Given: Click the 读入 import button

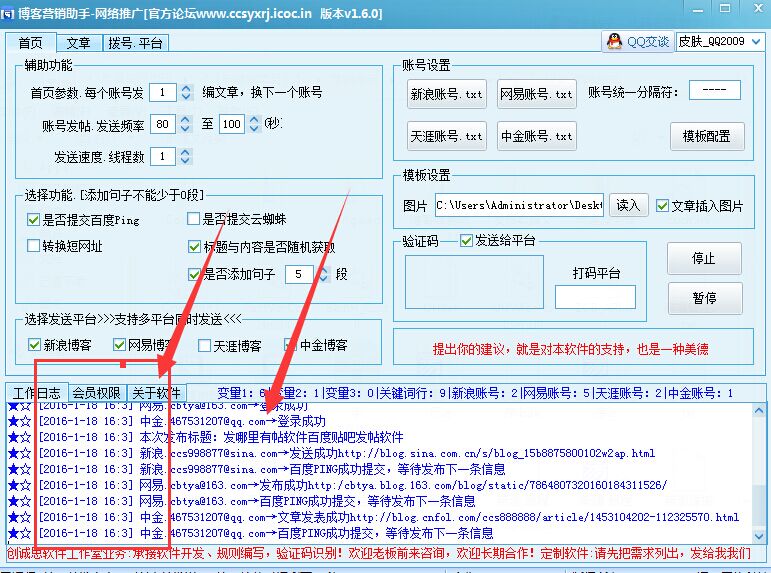Looking at the screenshot, I should tap(628, 205).
